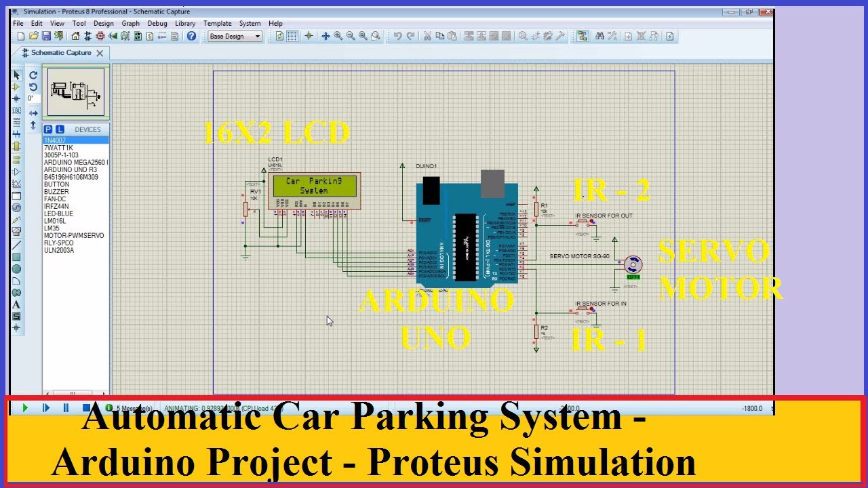Close the Schematic Capture tab
The height and width of the screenshot is (488, 868).
click(100, 53)
